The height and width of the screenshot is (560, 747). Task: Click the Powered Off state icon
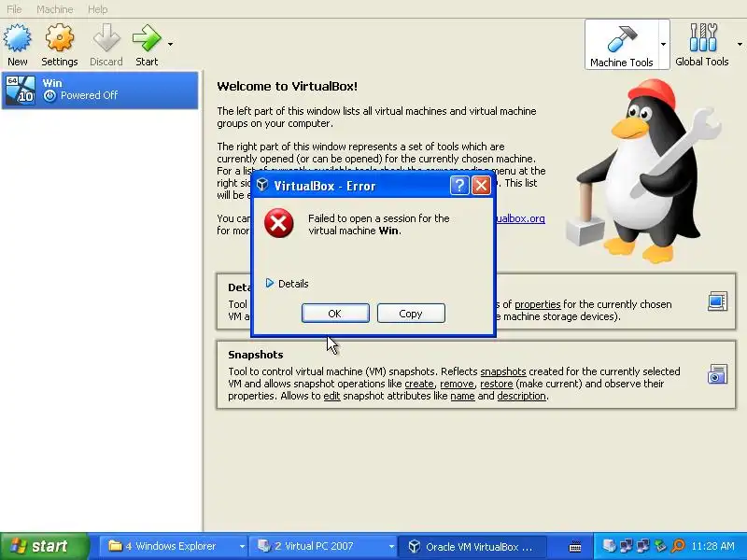49,96
